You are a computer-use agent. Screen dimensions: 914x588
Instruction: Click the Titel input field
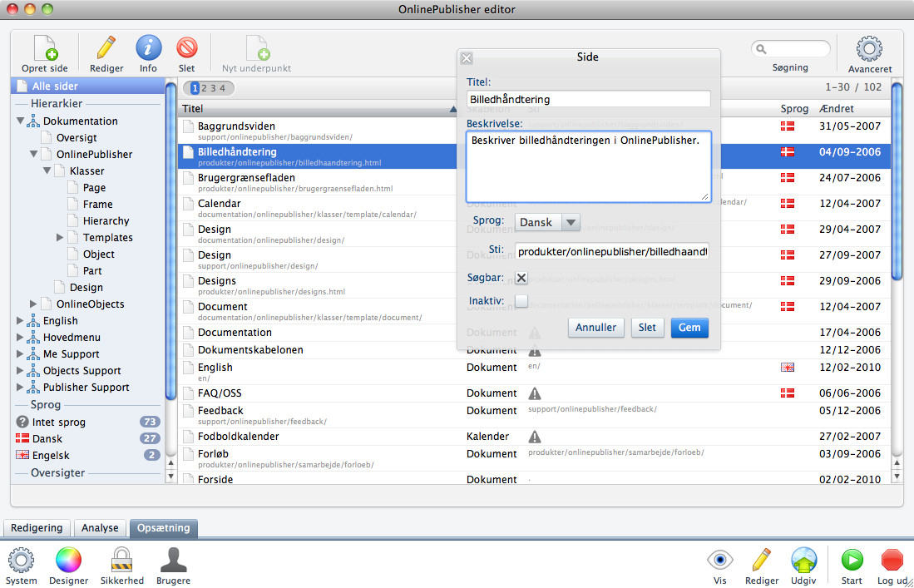[588, 99]
